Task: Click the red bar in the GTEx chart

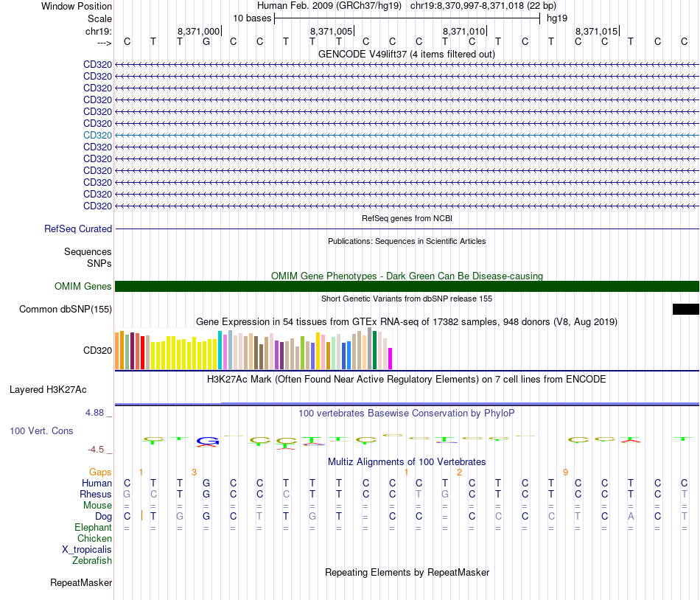Action: pyautogui.click(x=142, y=352)
